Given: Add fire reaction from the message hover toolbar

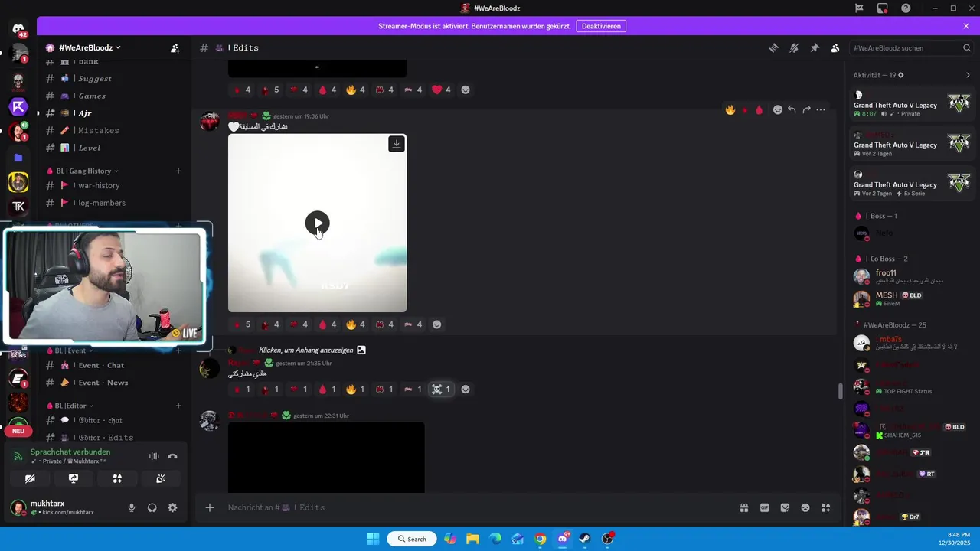Looking at the screenshot, I should pos(730,109).
